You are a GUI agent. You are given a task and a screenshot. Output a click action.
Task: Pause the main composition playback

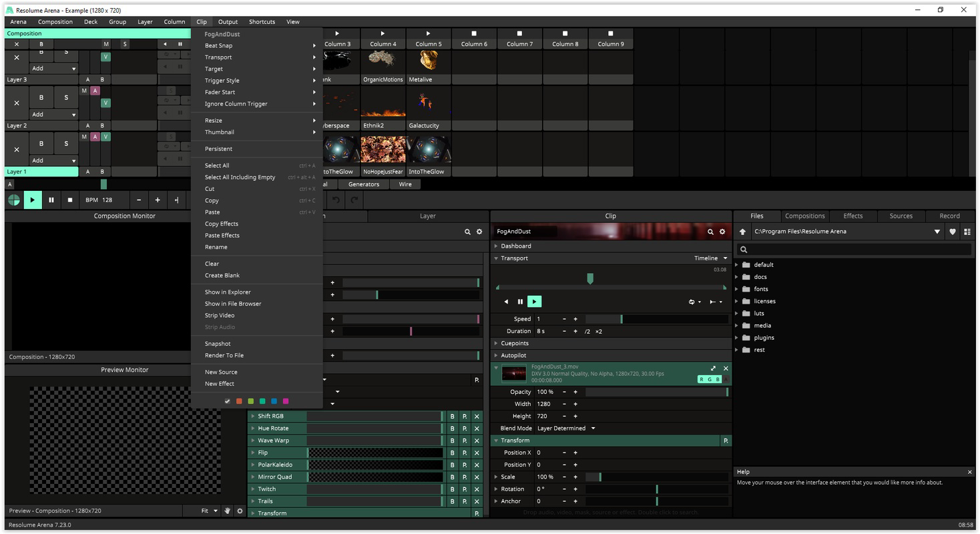(51, 200)
